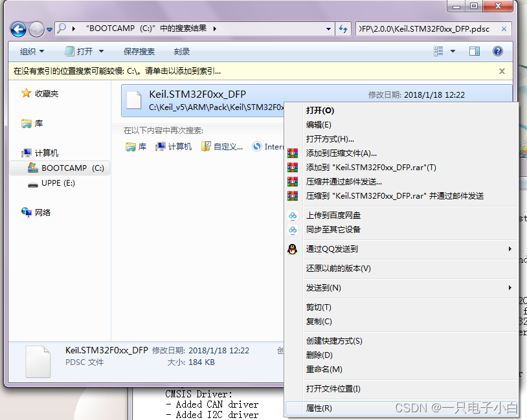This screenshot has width=527, height=420.
Task: Choose 添加到压缩文件(A)... from context menu
Action: pyautogui.click(x=400, y=153)
